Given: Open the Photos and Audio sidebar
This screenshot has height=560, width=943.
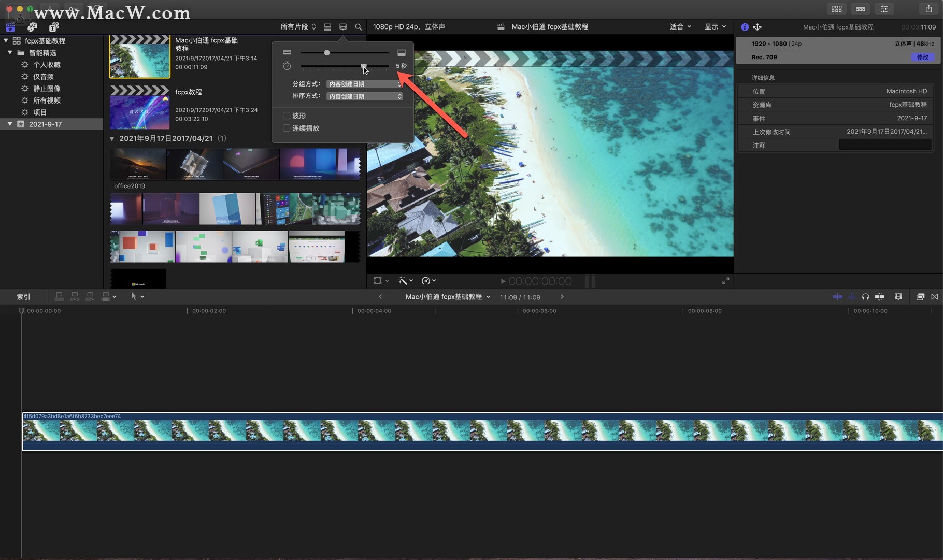Looking at the screenshot, I should click(32, 27).
